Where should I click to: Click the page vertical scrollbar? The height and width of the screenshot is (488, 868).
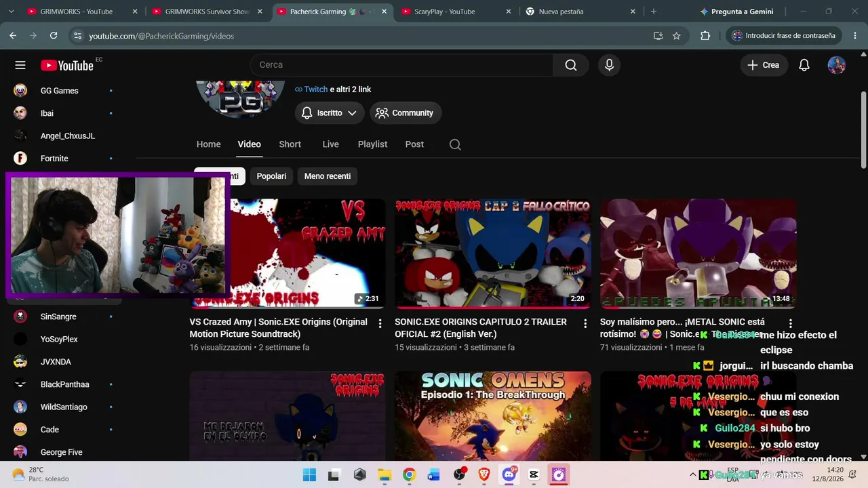point(863,129)
